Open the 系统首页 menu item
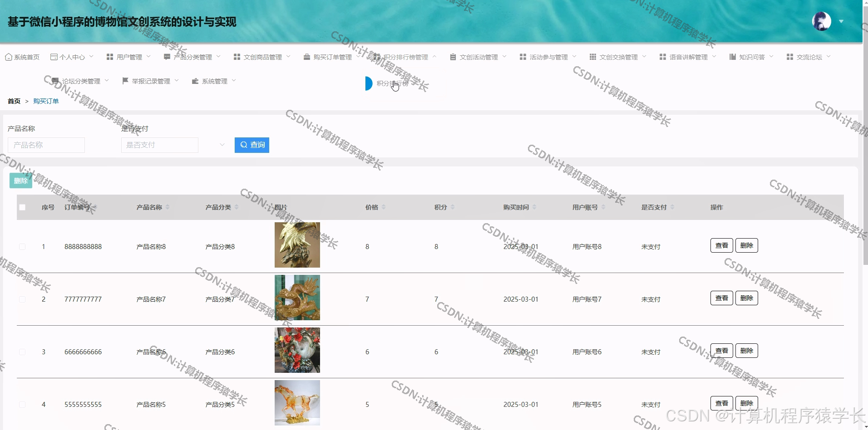The width and height of the screenshot is (868, 430). 22,57
